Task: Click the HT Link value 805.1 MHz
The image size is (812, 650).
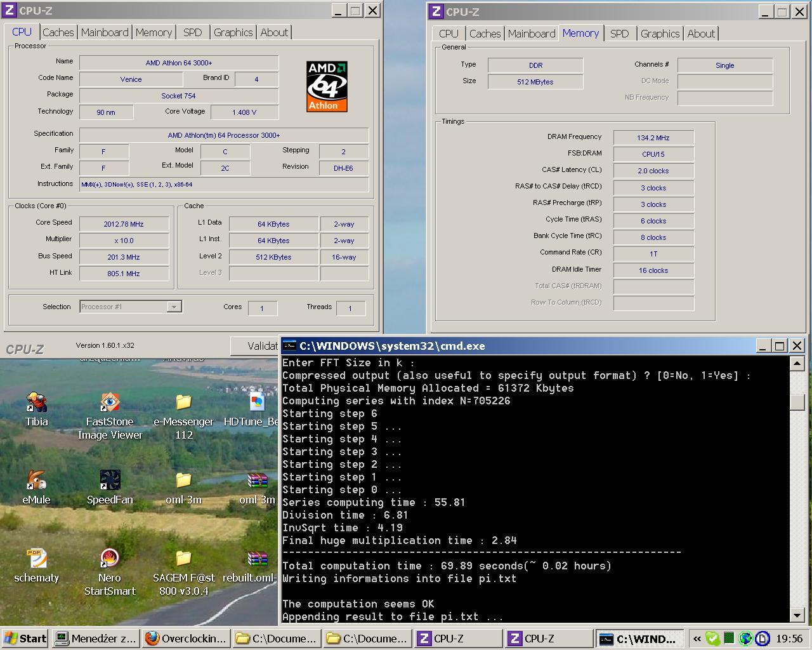Action: pyautogui.click(x=124, y=274)
